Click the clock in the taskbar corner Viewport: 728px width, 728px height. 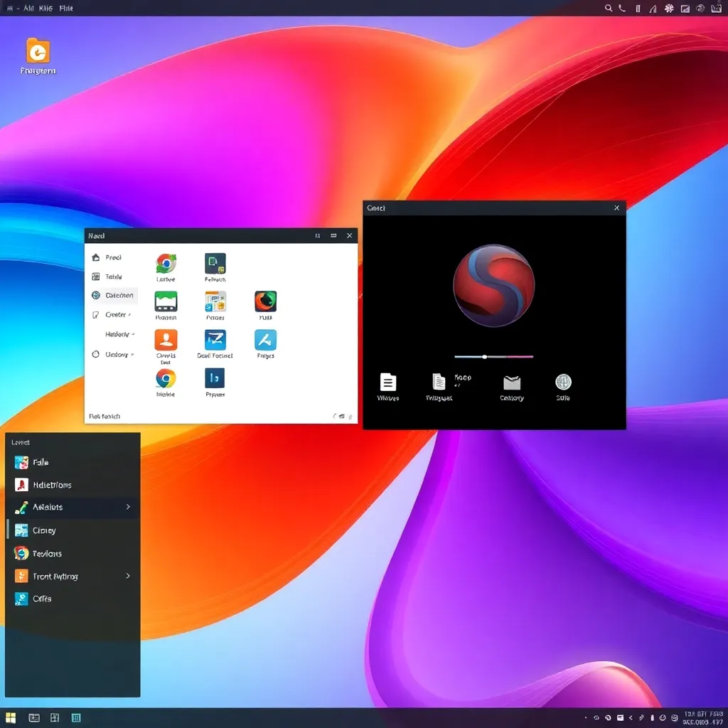coord(702,718)
